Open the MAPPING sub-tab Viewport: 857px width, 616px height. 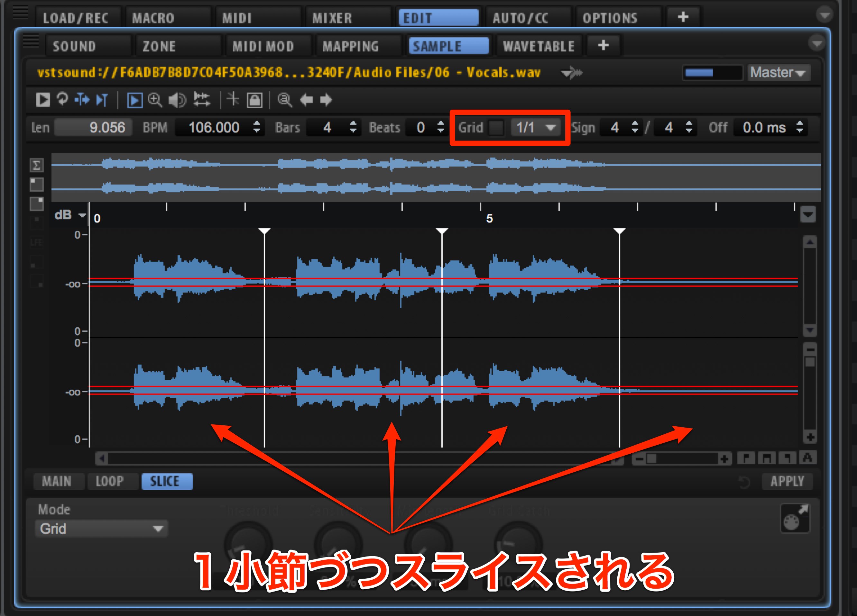point(358,46)
